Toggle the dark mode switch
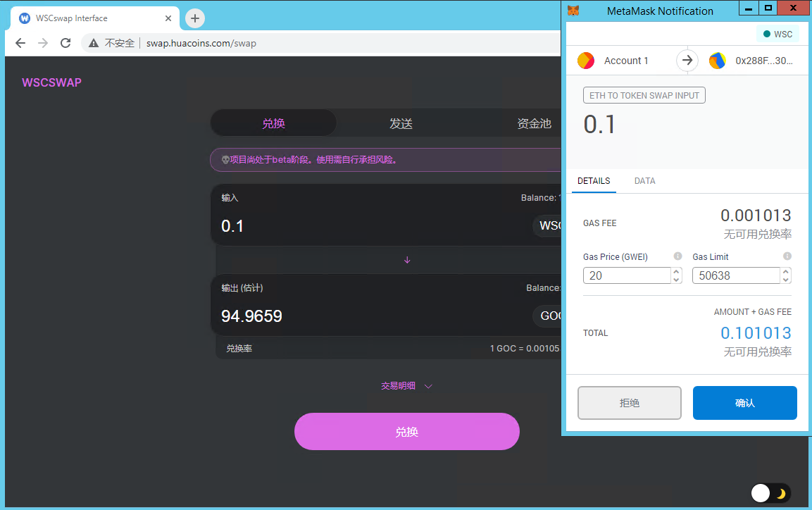 [x=770, y=493]
